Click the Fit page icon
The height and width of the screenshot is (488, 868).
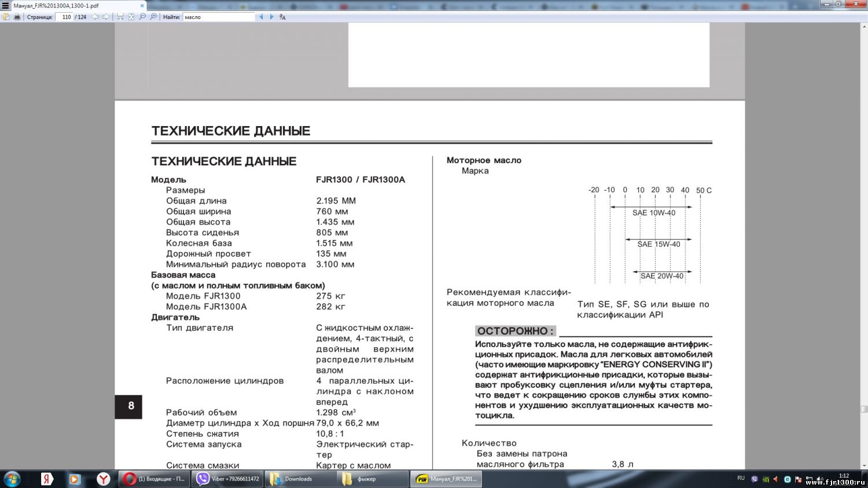[131, 17]
